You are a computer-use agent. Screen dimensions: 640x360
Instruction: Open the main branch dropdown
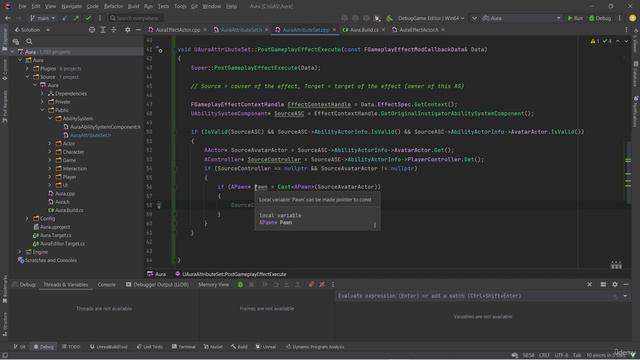pyautogui.click(x=42, y=18)
